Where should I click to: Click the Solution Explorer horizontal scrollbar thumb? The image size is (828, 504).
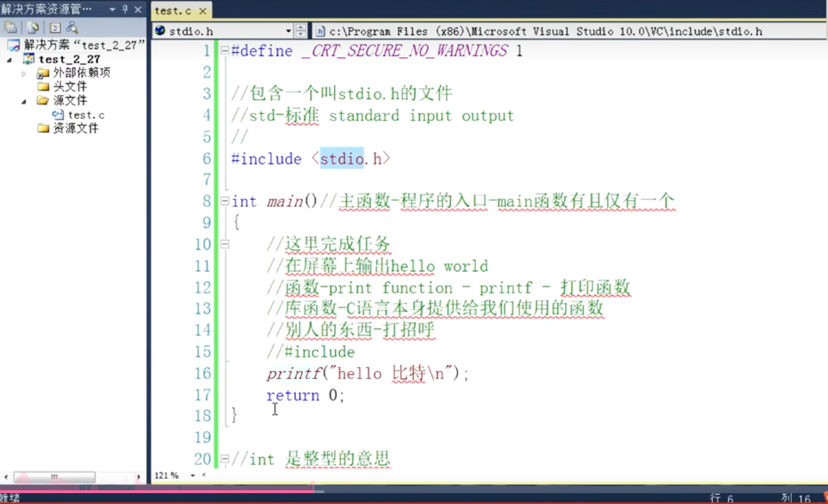(x=54, y=477)
